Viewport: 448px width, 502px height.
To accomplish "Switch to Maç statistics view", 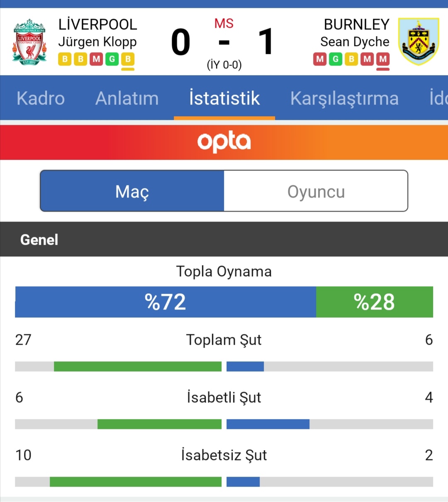I will (x=132, y=191).
